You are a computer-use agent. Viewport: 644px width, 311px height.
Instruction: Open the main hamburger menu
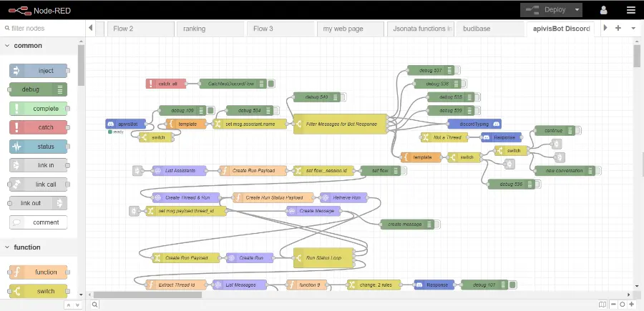point(630,10)
